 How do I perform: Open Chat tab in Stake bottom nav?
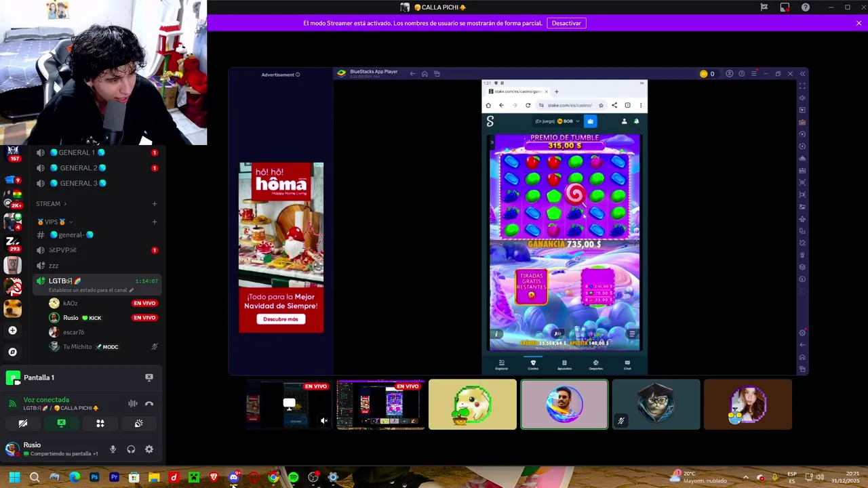point(627,365)
